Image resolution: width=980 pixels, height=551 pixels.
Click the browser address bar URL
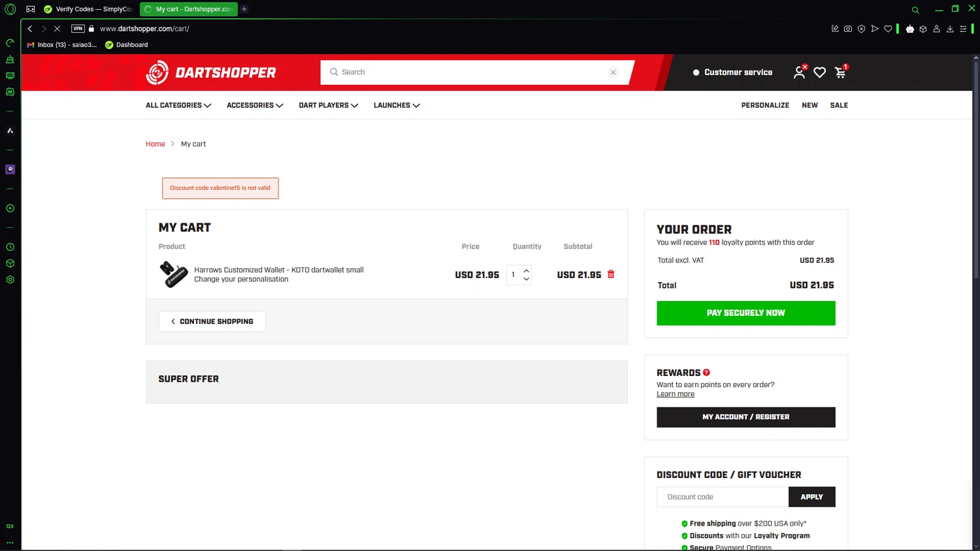tap(144, 29)
